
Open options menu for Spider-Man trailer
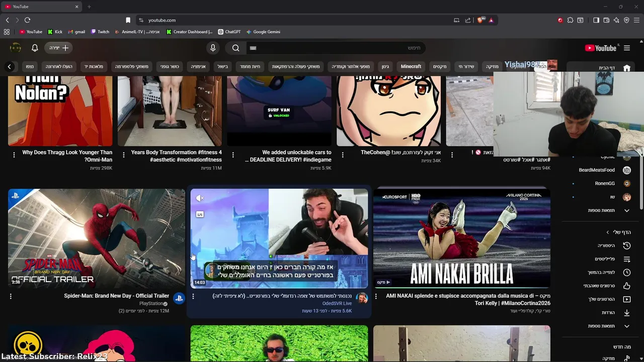(11, 297)
